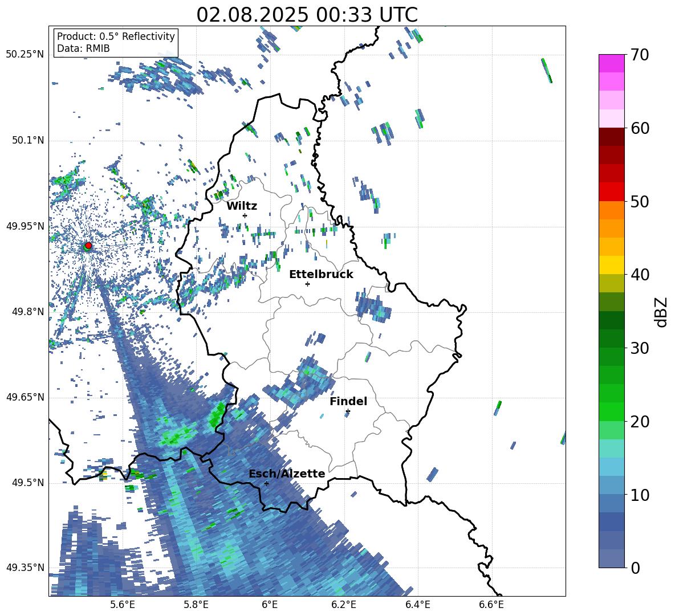Screen dimensions: 675x616
Task: Click the yellow colorbar segment above 40
Action: pyautogui.click(x=611, y=265)
